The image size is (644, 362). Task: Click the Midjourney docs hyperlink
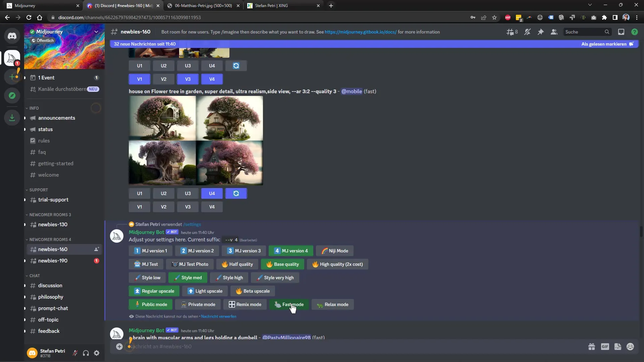pyautogui.click(x=360, y=32)
